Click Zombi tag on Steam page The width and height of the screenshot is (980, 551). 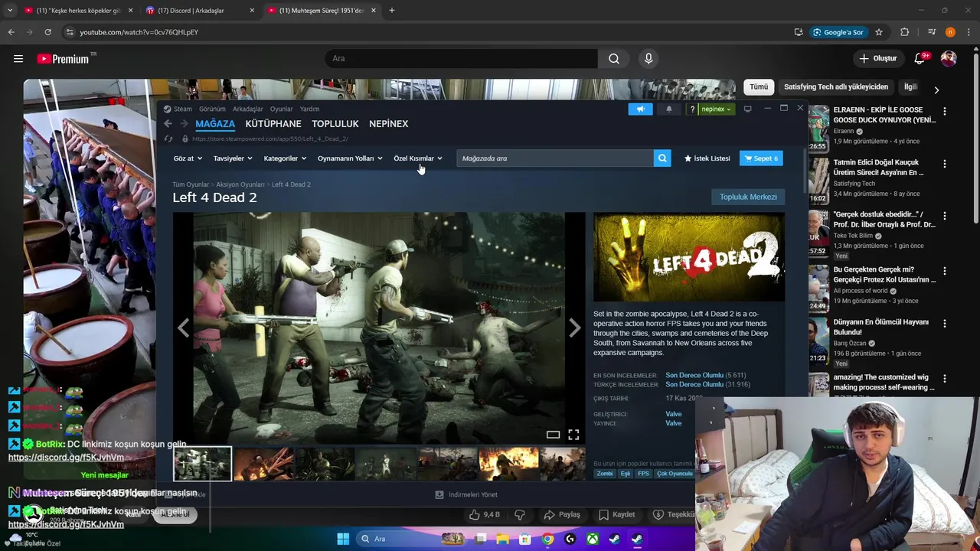coord(605,474)
